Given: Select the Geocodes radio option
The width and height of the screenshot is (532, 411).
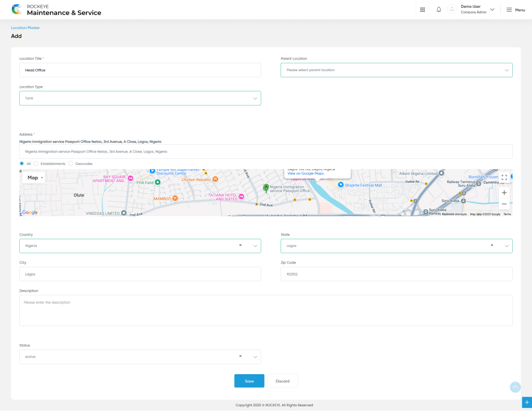Looking at the screenshot, I should [x=71, y=163].
